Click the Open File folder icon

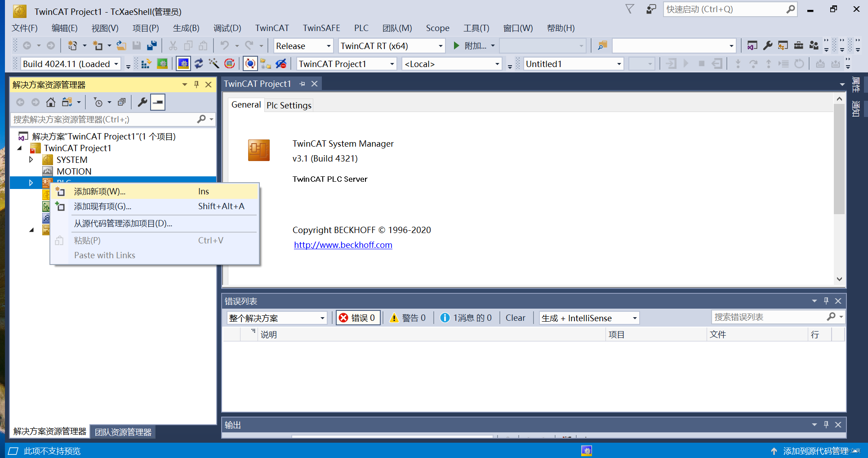tap(121, 45)
